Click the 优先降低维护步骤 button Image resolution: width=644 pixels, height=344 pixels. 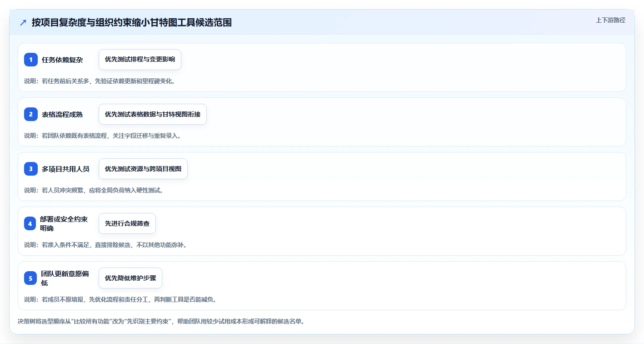130,278
